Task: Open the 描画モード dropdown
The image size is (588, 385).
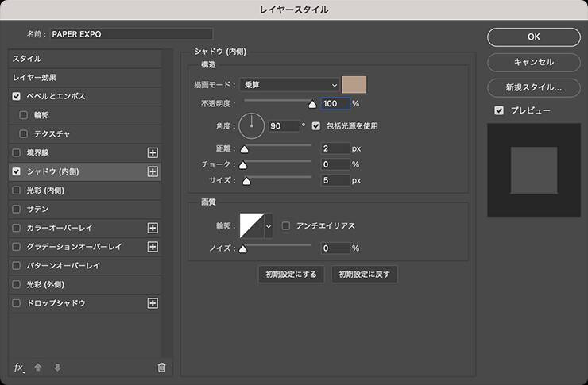Action: [x=289, y=85]
